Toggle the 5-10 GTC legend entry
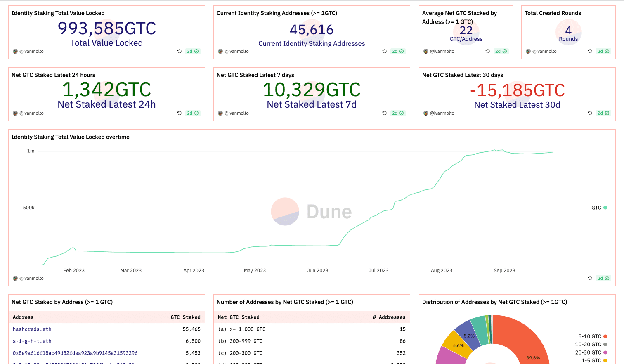This screenshot has width=624, height=364. pos(593,336)
